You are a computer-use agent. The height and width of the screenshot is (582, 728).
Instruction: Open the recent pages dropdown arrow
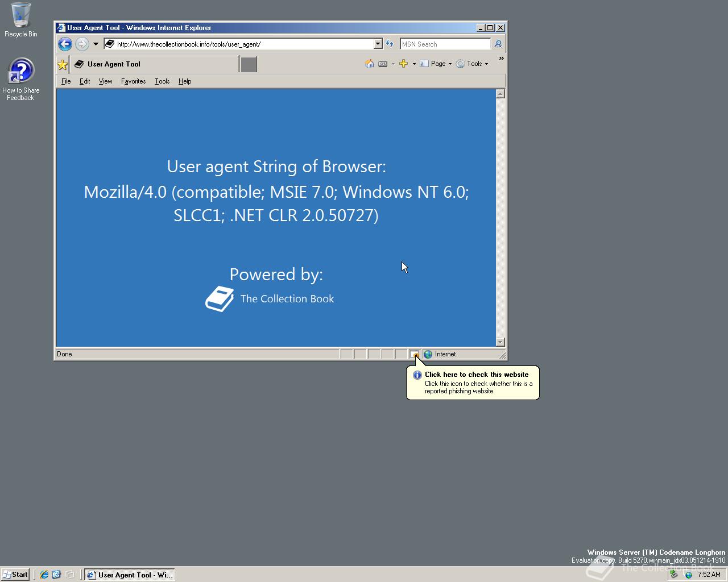[x=96, y=44]
